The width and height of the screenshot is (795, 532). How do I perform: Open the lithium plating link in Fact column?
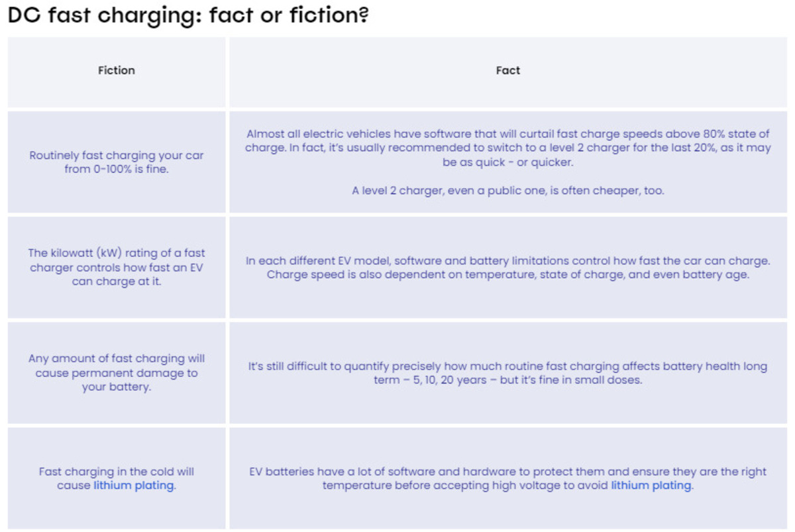652,486
